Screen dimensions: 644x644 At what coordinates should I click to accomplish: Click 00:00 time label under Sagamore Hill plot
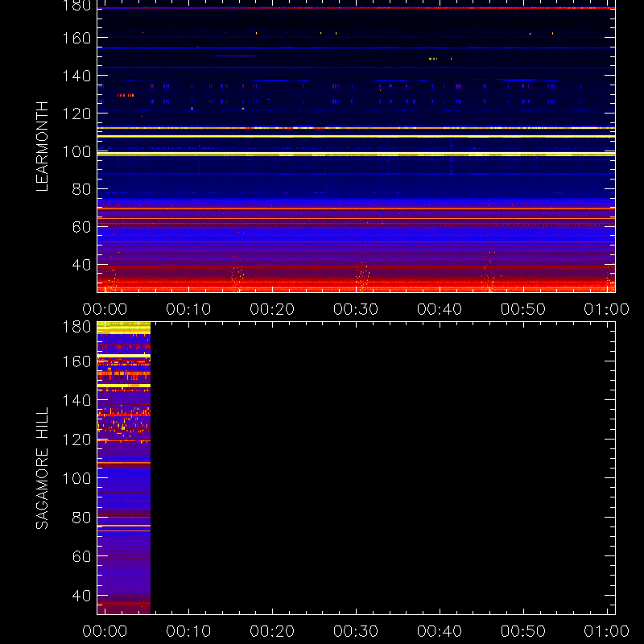point(105,631)
